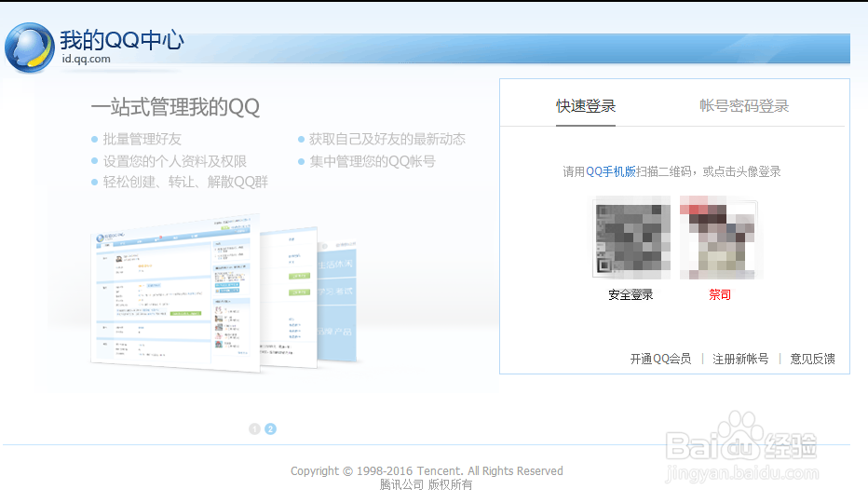Screen dimensions: 868x503
Task: Open 注册新帐号 link
Action: [740, 359]
